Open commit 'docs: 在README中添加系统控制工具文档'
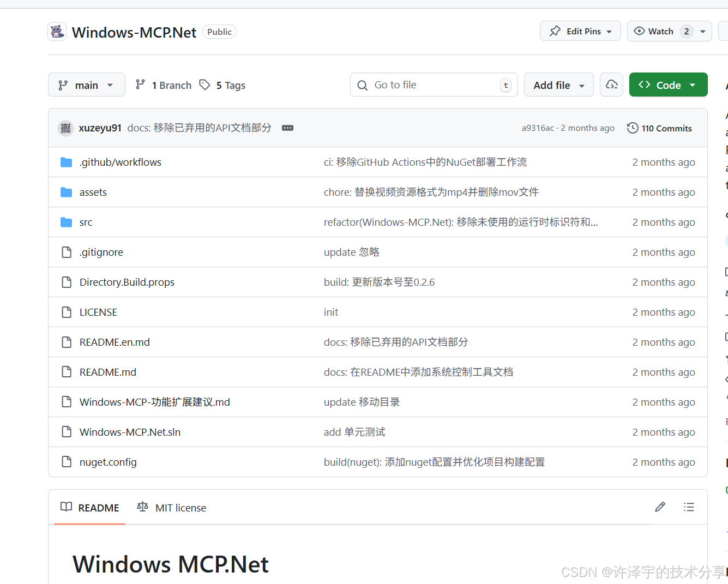728x584 pixels. point(418,372)
